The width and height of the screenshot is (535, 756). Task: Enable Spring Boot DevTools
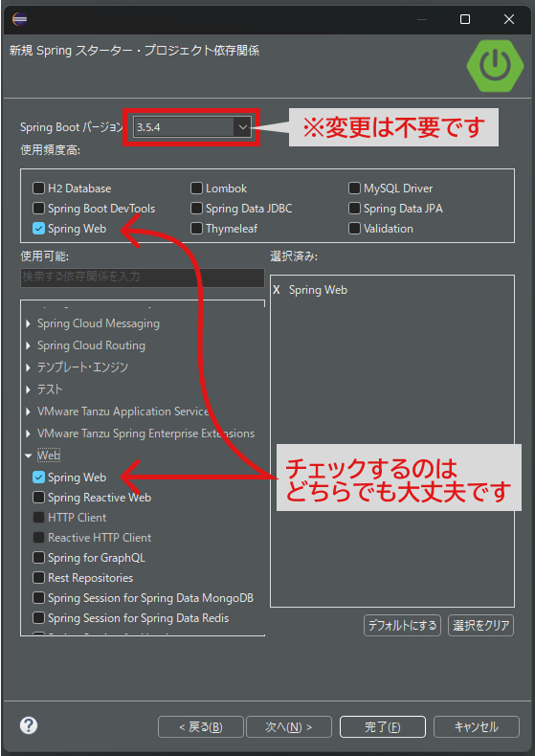pos(38,209)
